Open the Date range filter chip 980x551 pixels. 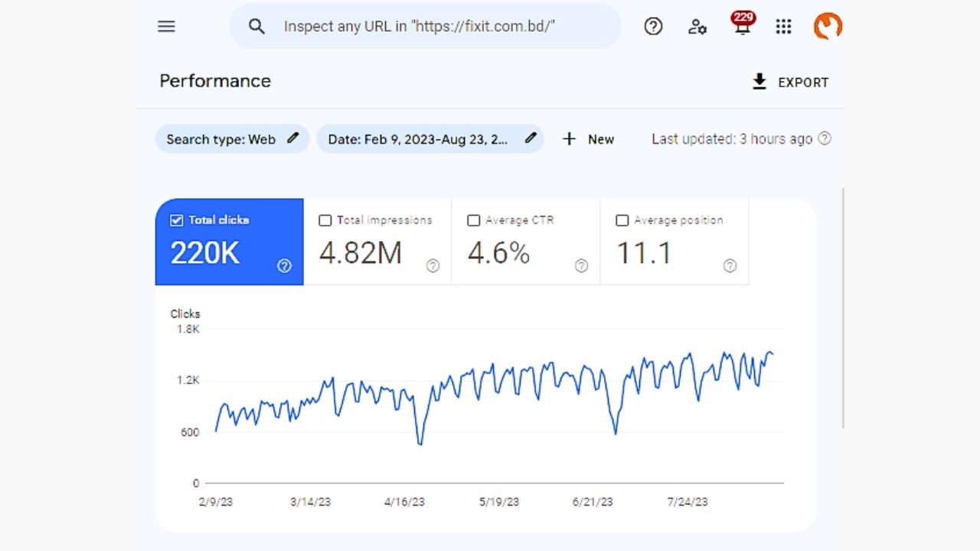coord(430,139)
